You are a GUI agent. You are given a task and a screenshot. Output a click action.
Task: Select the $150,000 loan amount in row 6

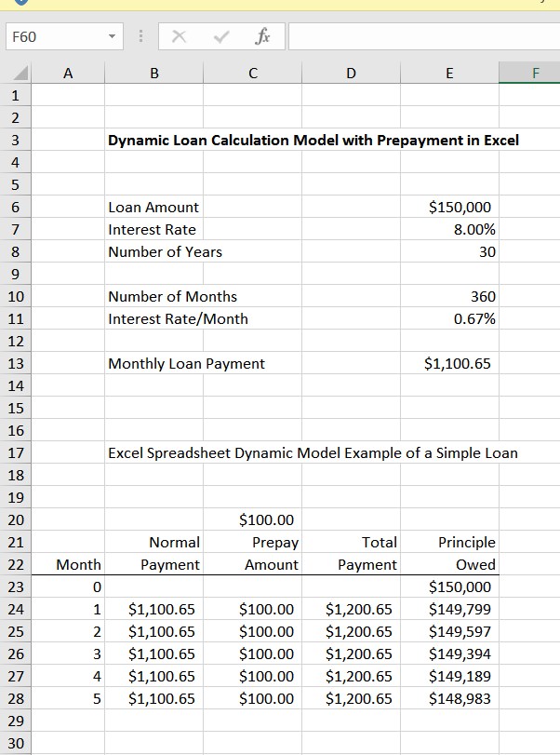[449, 207]
